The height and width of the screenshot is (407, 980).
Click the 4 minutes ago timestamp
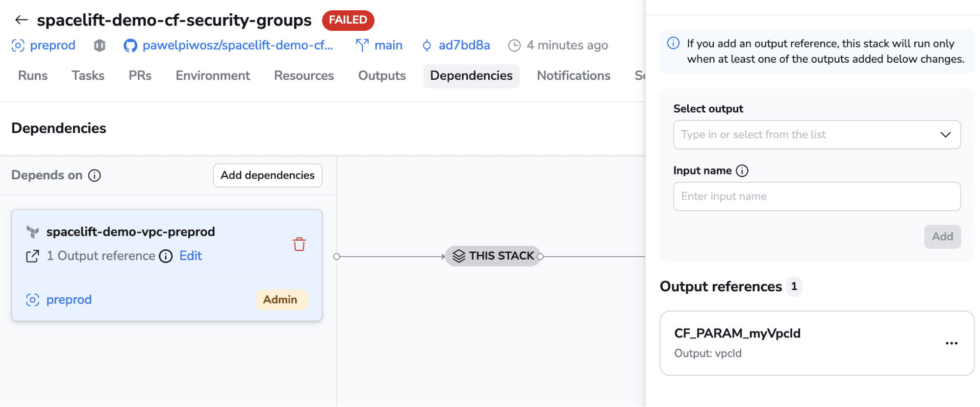point(567,45)
